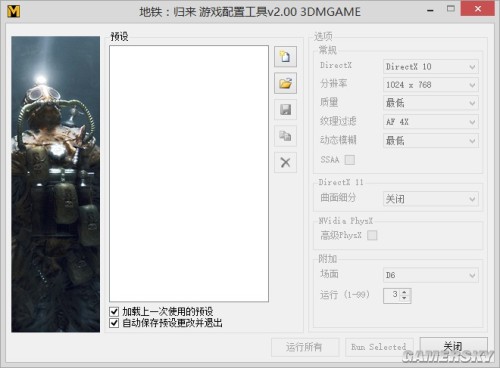This screenshot has height=368, width=500.
Task: Open the D6 scene dropdown
Action: click(x=431, y=275)
